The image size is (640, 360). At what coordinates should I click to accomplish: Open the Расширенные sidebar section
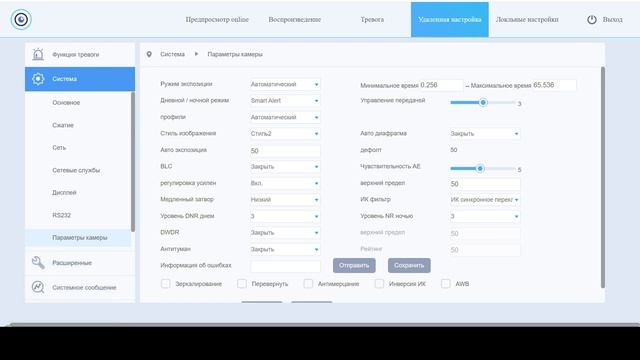tap(80, 262)
